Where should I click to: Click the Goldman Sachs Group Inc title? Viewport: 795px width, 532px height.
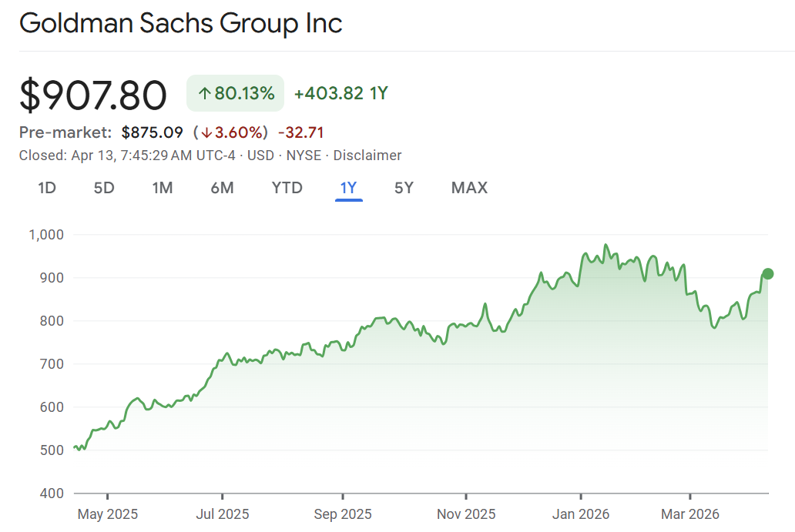[180, 23]
